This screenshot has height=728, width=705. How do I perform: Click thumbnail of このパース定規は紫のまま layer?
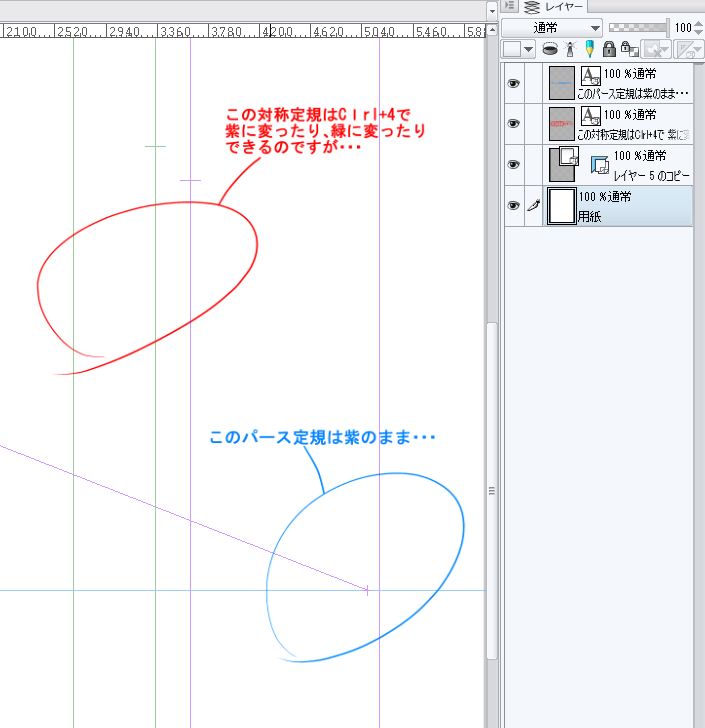click(x=561, y=83)
